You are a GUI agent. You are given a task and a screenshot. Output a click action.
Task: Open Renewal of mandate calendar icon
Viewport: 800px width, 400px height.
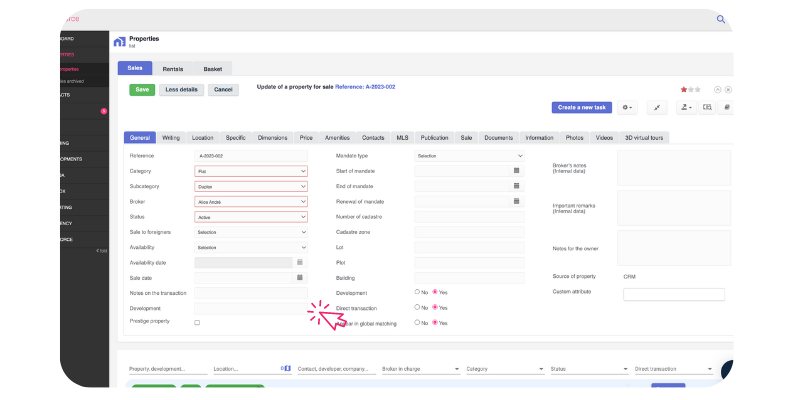[516, 202]
